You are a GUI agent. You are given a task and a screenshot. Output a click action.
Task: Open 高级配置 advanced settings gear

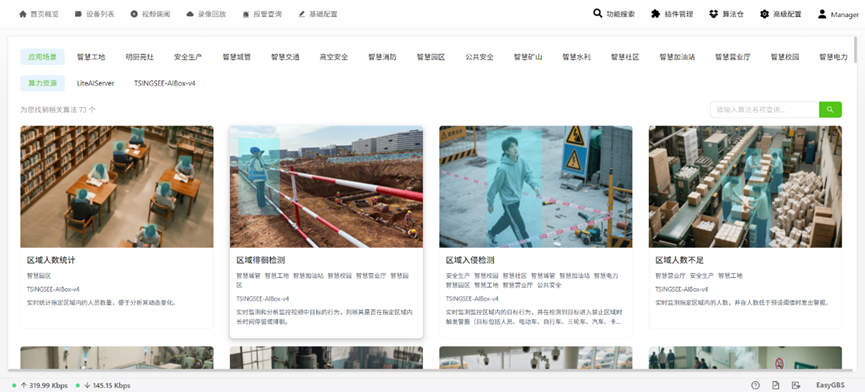tap(781, 14)
